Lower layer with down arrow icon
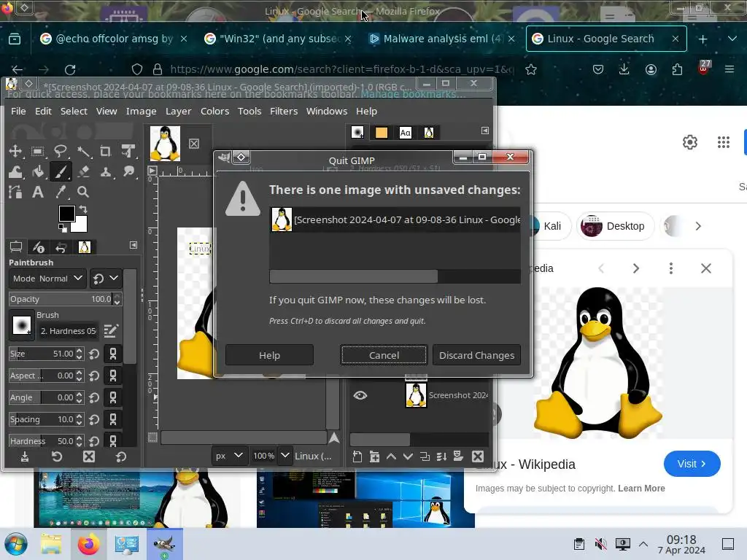The width and height of the screenshot is (747, 560). tap(408, 456)
